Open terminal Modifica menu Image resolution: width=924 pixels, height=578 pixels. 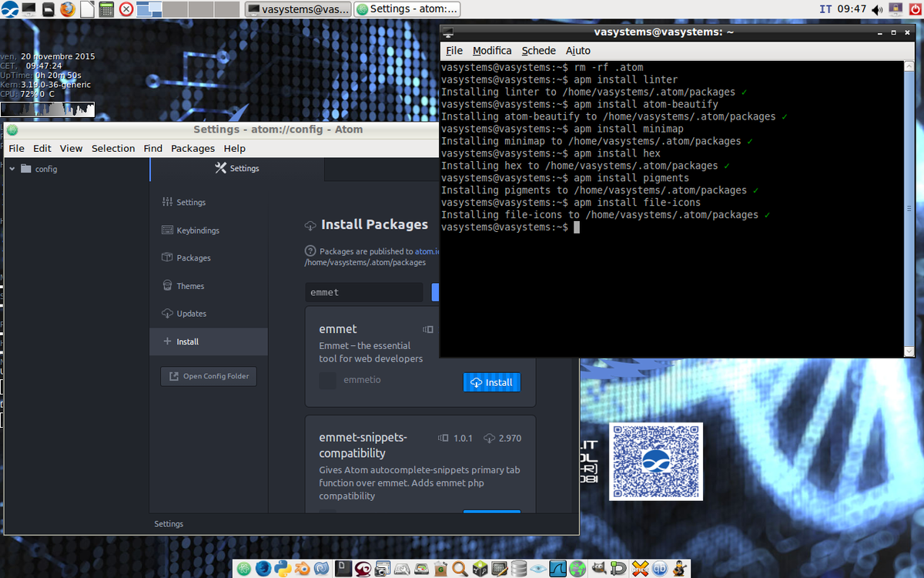(492, 50)
